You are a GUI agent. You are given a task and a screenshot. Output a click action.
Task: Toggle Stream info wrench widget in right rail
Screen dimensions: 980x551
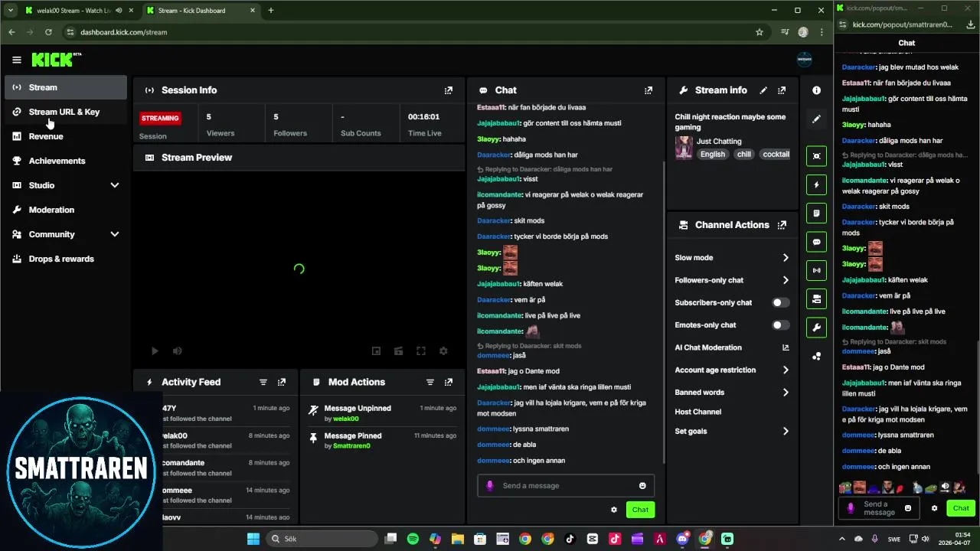[817, 328]
